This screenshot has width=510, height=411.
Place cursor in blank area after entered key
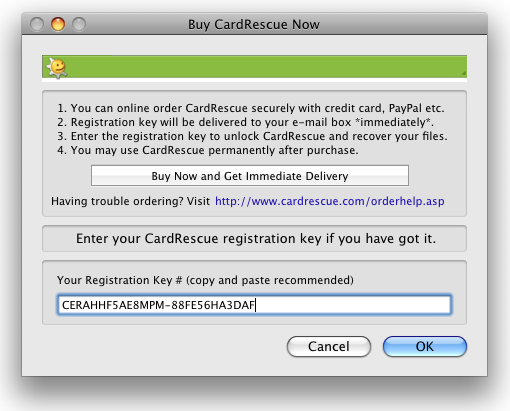pos(352,305)
